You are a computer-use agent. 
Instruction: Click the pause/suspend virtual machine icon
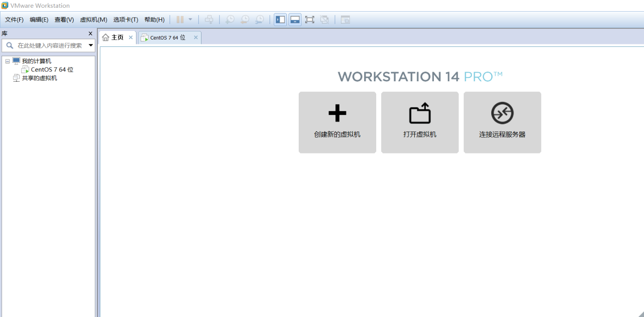[x=180, y=19]
